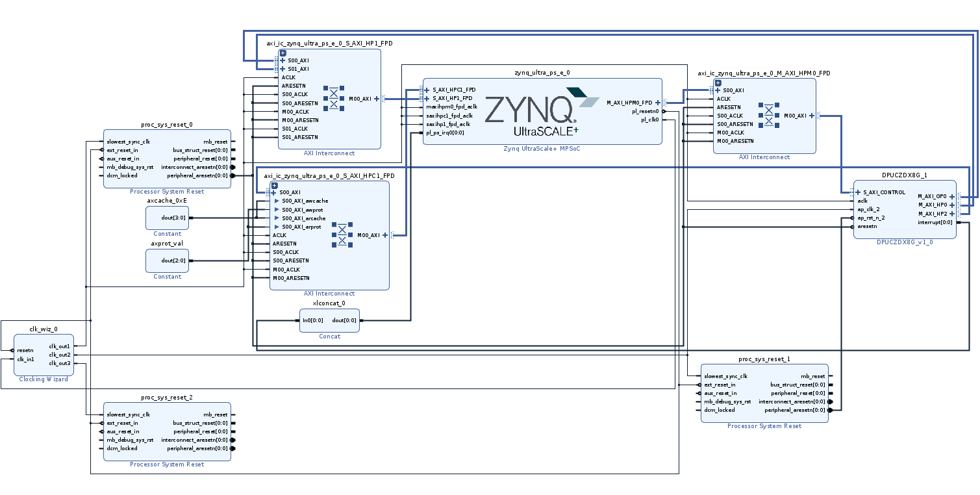Select the DPUCZDX8G_1 block title

(x=905, y=175)
